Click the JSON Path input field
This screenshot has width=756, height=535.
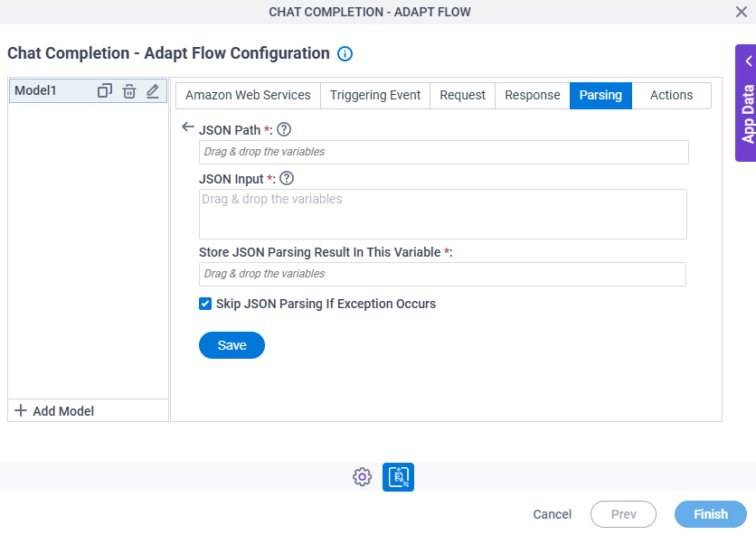tap(444, 153)
